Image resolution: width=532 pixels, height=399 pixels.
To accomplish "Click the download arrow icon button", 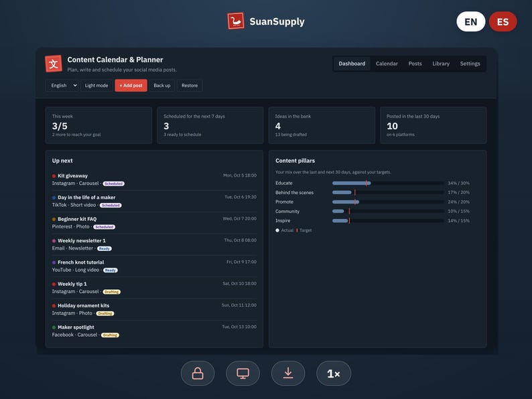I will (288, 374).
